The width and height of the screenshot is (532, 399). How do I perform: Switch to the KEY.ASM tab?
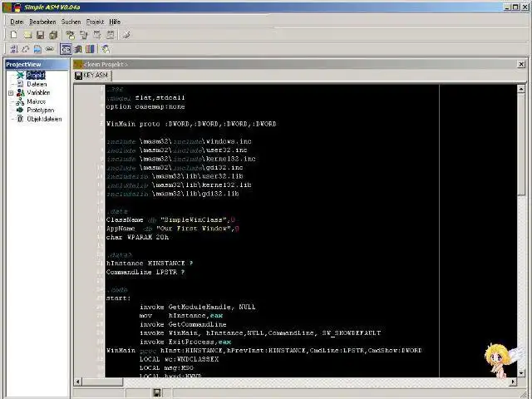[92, 76]
